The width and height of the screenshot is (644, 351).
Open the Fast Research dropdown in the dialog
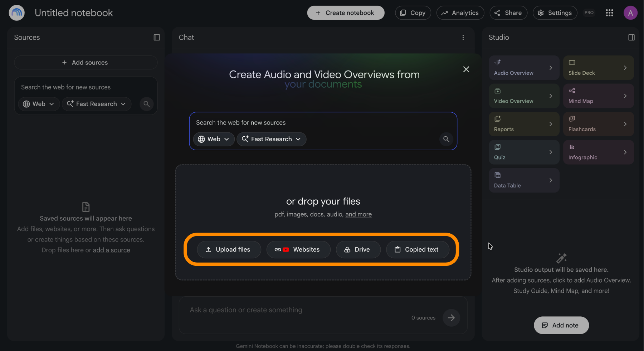pos(271,139)
